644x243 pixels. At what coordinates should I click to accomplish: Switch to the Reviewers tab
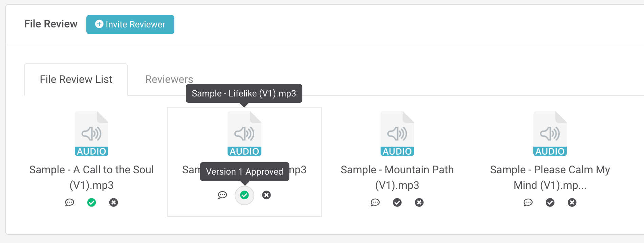(169, 79)
